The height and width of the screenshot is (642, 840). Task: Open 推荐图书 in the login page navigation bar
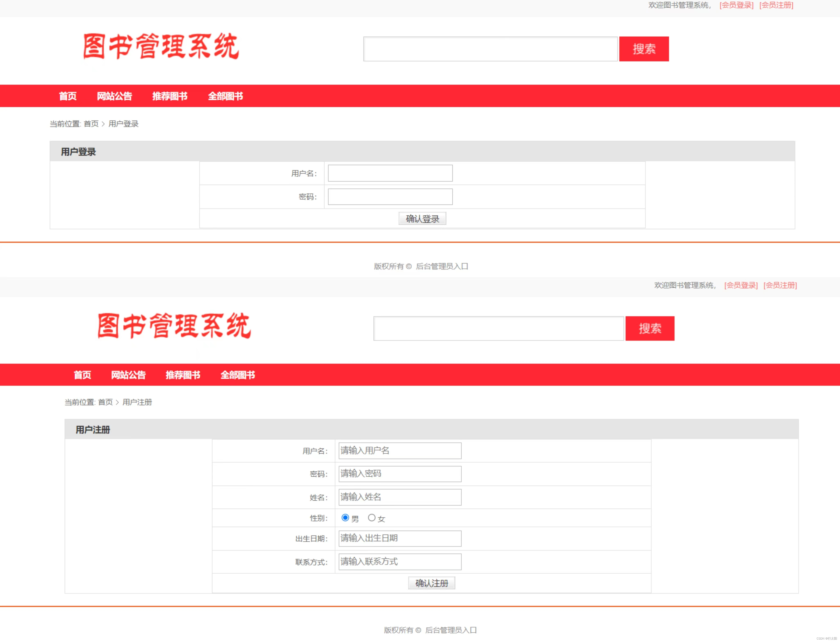[170, 96]
